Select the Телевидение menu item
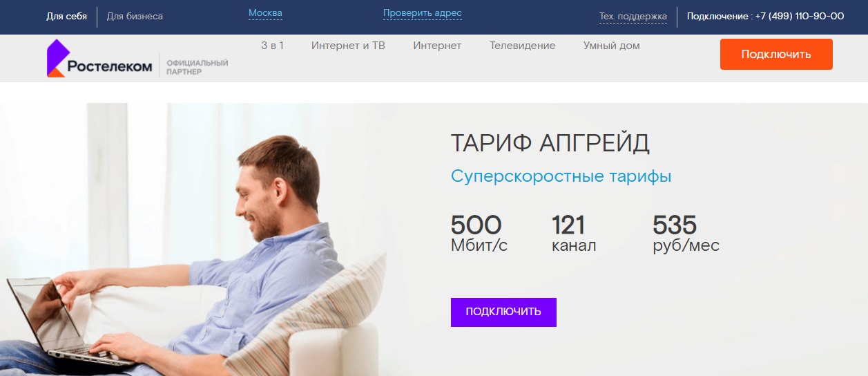 tap(522, 46)
